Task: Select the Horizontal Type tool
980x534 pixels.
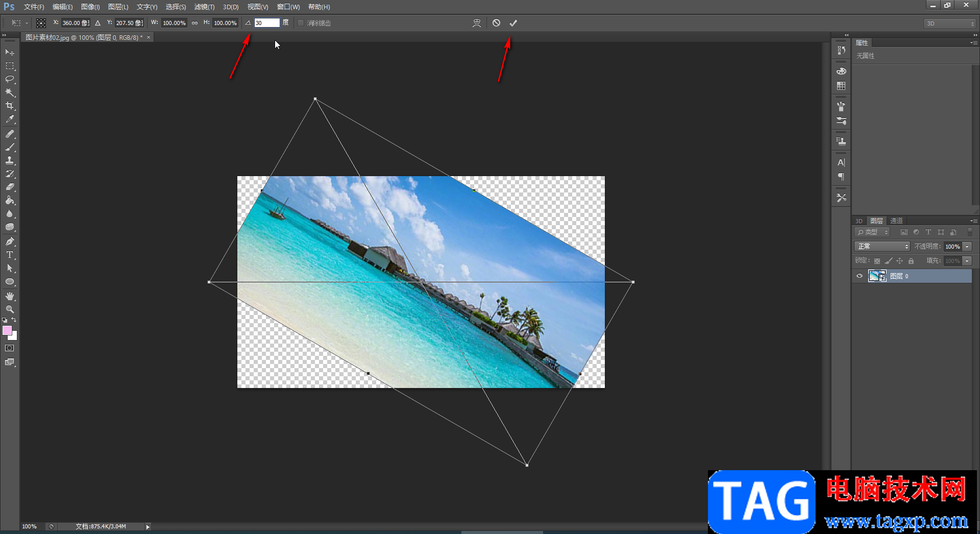Action: [x=10, y=255]
